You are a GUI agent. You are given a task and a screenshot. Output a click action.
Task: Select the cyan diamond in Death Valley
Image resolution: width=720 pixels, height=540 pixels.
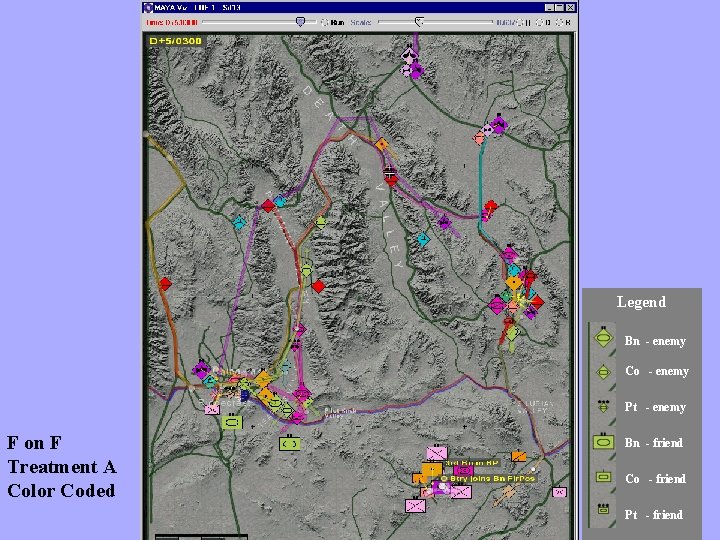tap(423, 239)
